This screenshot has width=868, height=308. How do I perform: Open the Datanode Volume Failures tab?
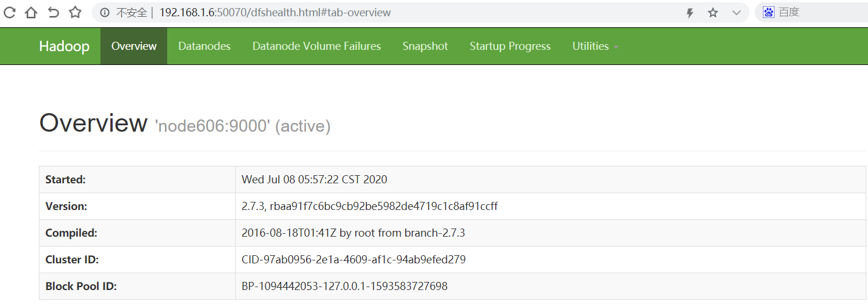click(x=316, y=46)
